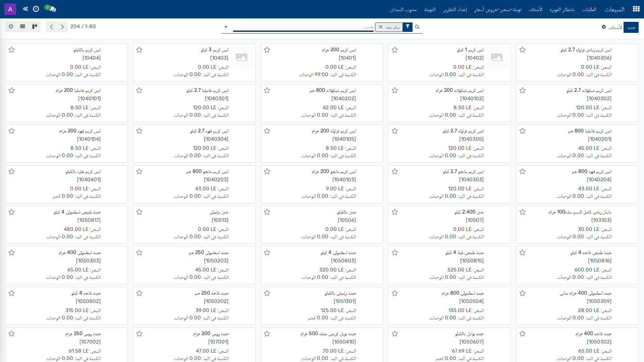The height and width of the screenshot is (362, 644).
Task: Switch to Kanban view
Action: [35, 26]
